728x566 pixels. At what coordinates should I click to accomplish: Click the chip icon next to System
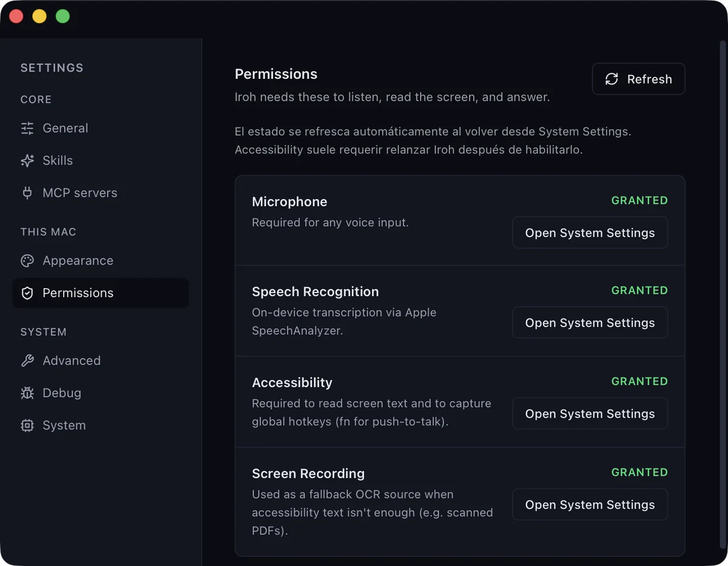pos(27,425)
